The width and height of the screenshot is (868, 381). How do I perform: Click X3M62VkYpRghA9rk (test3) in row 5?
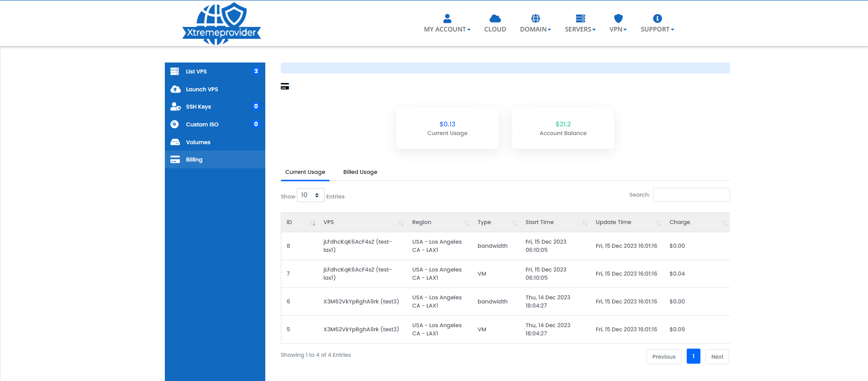(361, 329)
